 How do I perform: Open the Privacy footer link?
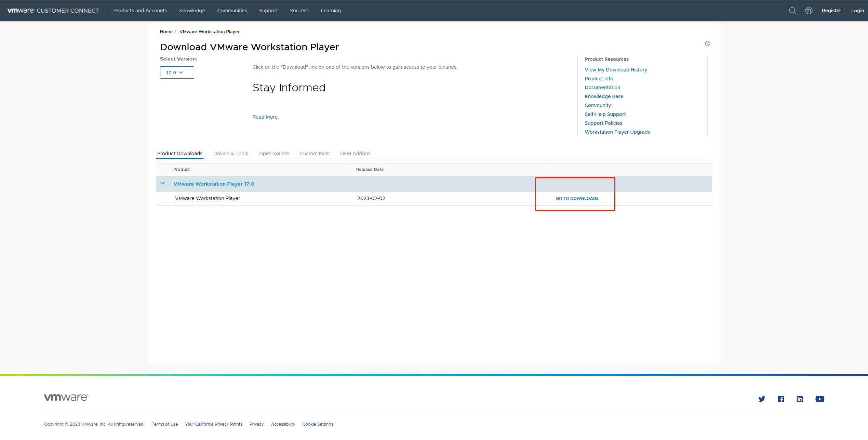256,424
